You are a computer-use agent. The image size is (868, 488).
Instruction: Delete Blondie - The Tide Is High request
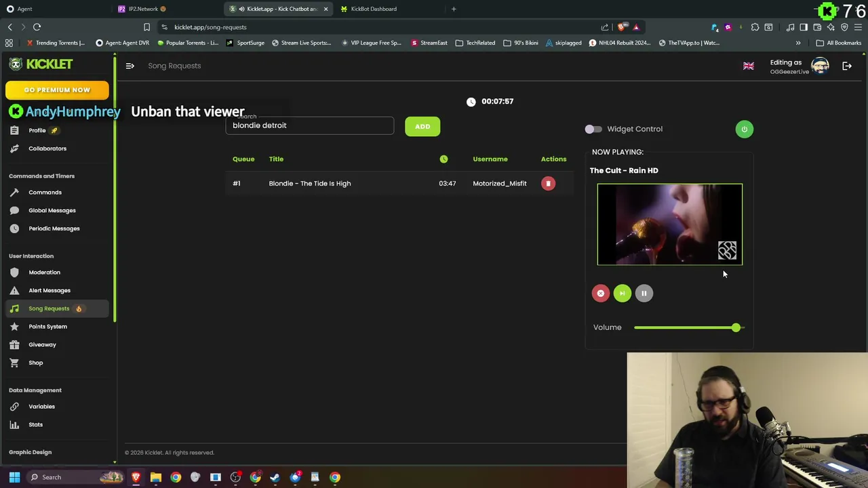(548, 184)
